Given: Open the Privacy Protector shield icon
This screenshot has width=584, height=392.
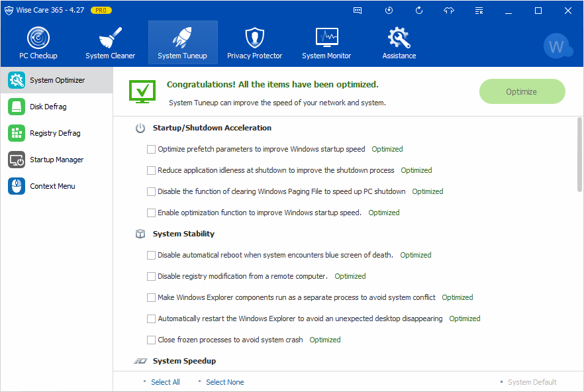Looking at the screenshot, I should coord(255,38).
